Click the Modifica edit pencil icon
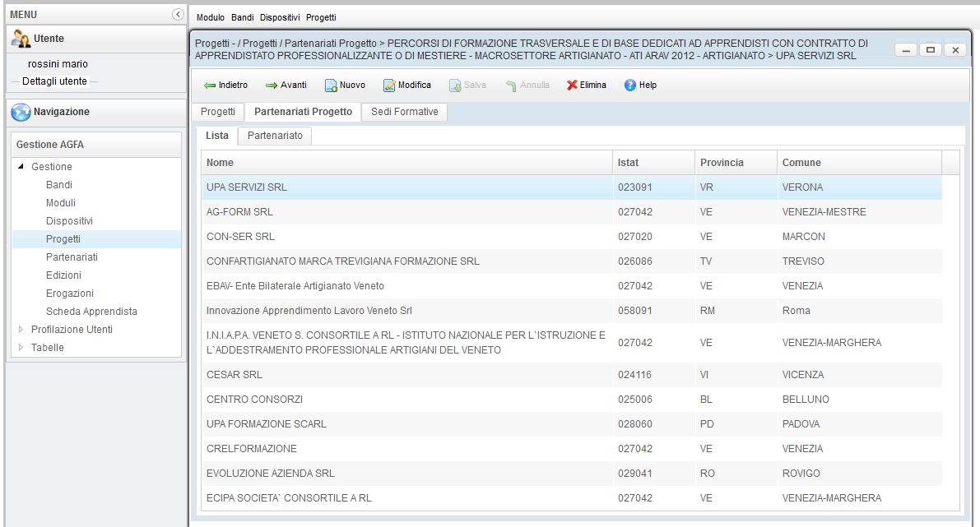This screenshot has height=527, width=980. coord(389,86)
